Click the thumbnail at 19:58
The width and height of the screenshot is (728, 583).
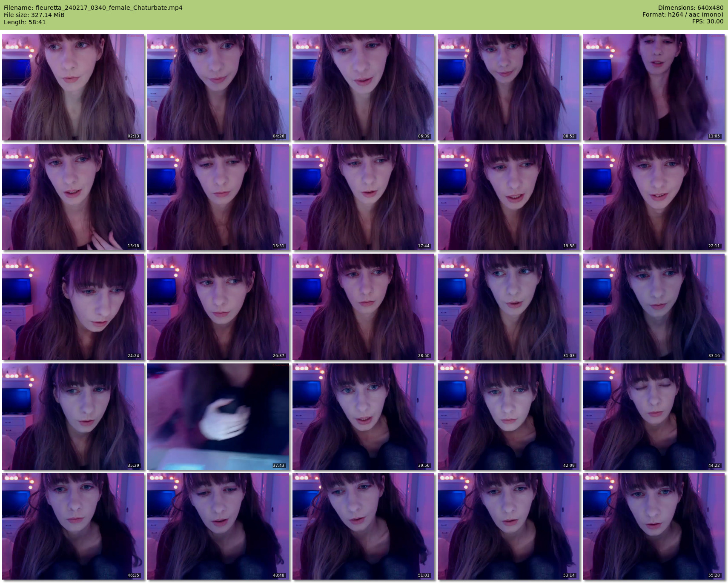point(509,197)
